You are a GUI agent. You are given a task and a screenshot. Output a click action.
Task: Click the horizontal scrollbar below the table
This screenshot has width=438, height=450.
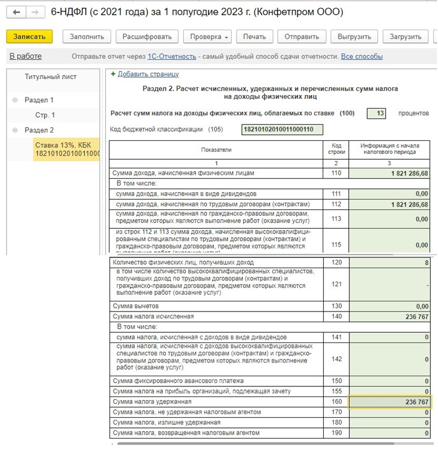256,443
